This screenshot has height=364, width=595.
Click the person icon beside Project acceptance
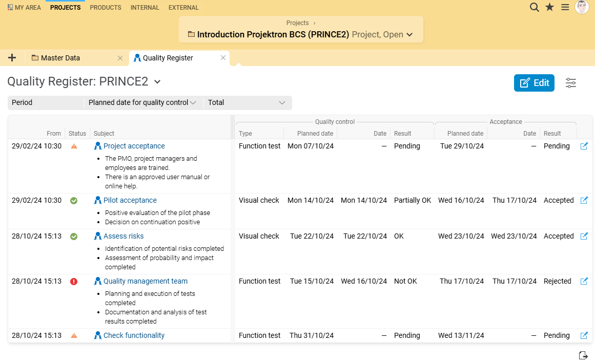click(x=97, y=146)
